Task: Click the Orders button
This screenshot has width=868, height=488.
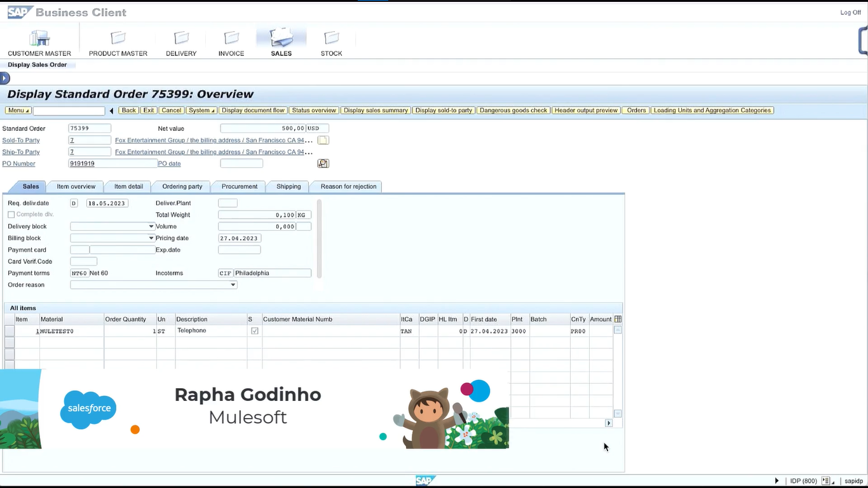Action: 636,111
